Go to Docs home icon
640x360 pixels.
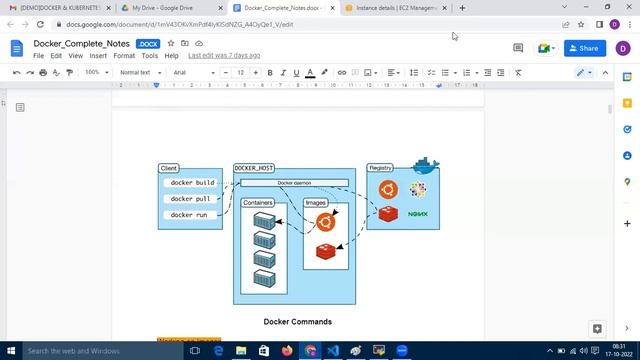point(17,48)
